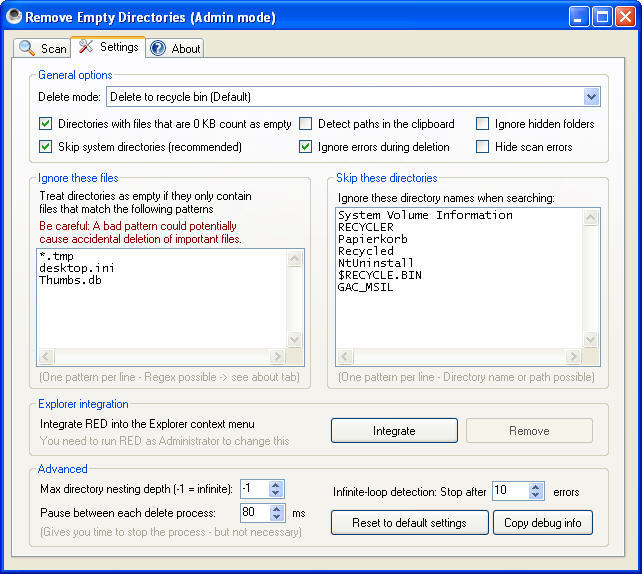Click the tools icon on Settings tab
Screen dimensions: 642x574
pyautogui.click(x=85, y=47)
